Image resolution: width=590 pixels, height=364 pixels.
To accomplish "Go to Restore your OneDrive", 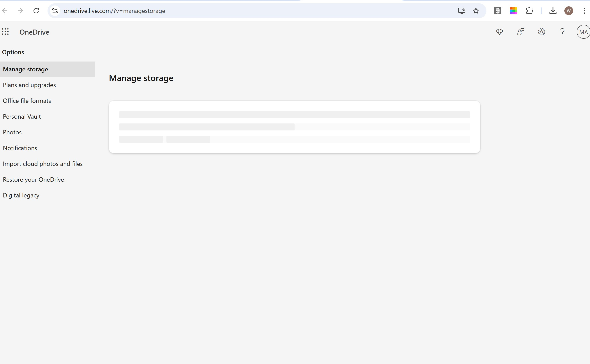I will [x=34, y=180].
